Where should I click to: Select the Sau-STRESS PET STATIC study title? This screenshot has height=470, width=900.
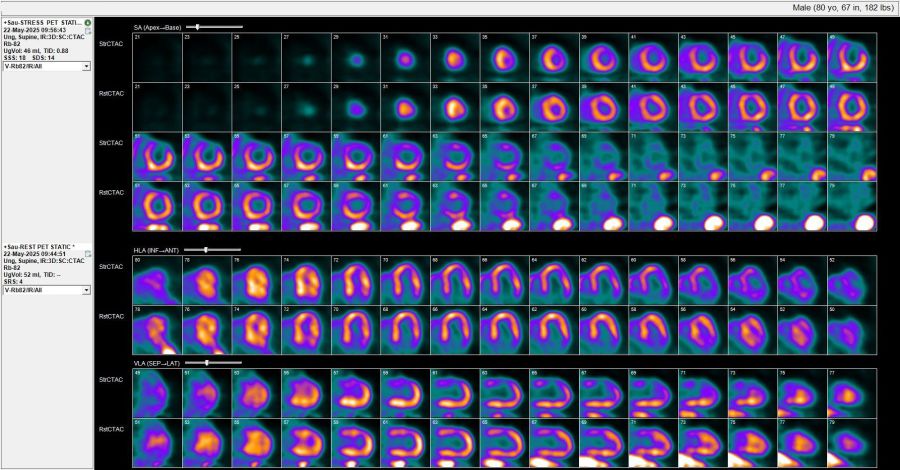[x=43, y=22]
